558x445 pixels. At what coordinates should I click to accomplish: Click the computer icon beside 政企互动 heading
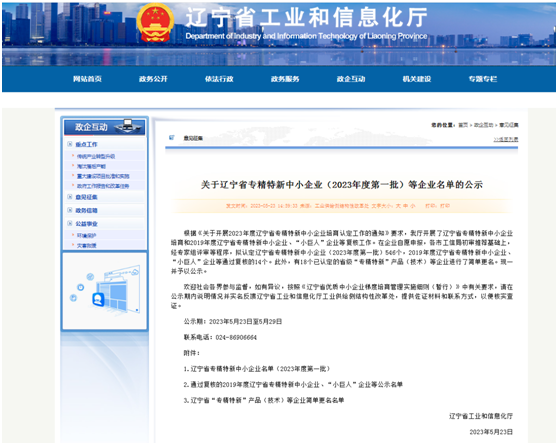pos(128,126)
